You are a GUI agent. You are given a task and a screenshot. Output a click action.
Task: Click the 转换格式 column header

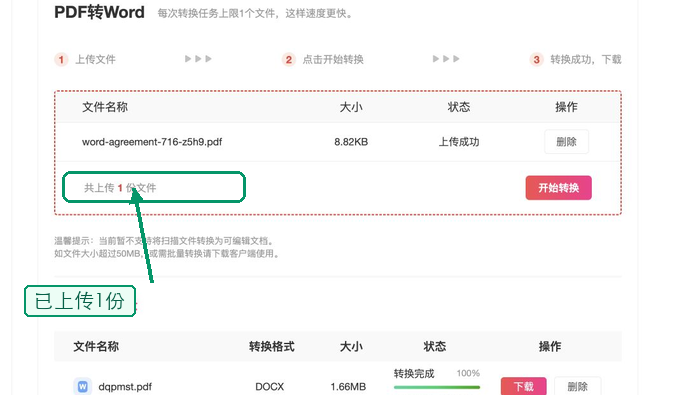(271, 346)
